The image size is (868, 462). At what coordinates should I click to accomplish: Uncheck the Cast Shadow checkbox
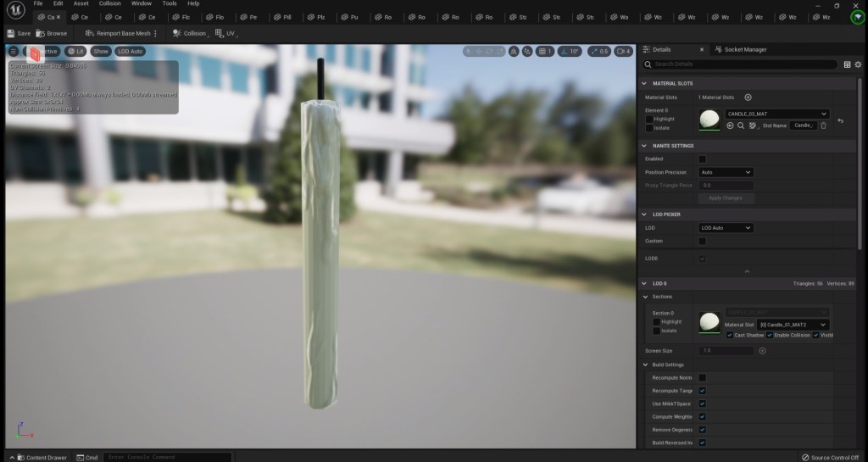(x=730, y=335)
